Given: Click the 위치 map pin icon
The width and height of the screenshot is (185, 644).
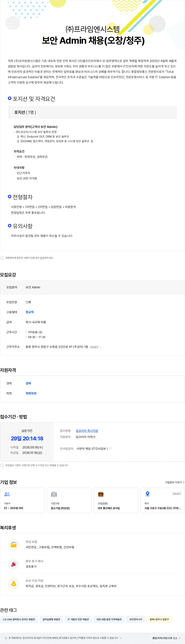Looking at the screenshot, I should 147,494.
